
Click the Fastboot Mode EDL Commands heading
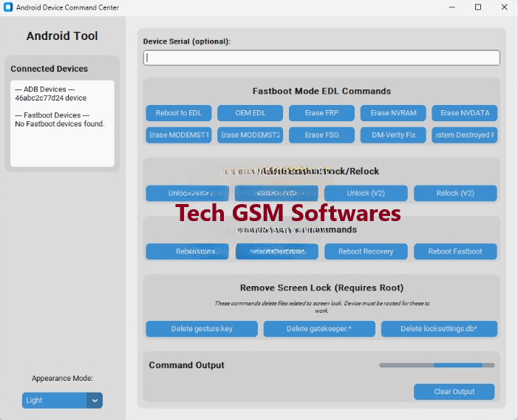click(321, 91)
